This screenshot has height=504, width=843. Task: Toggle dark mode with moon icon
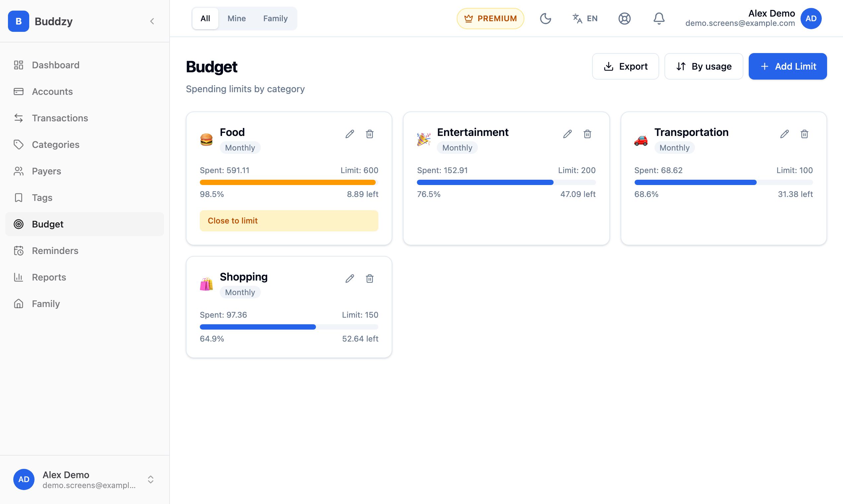545,18
